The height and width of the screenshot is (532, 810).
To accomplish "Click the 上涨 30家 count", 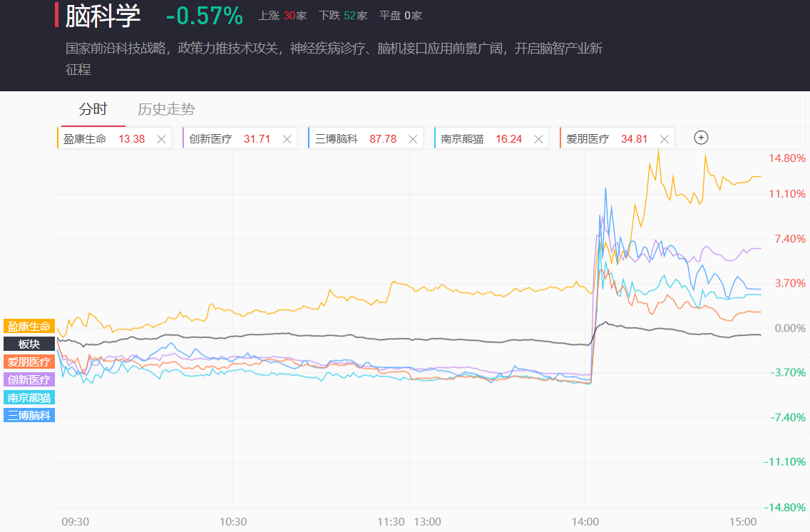I will 282,16.
